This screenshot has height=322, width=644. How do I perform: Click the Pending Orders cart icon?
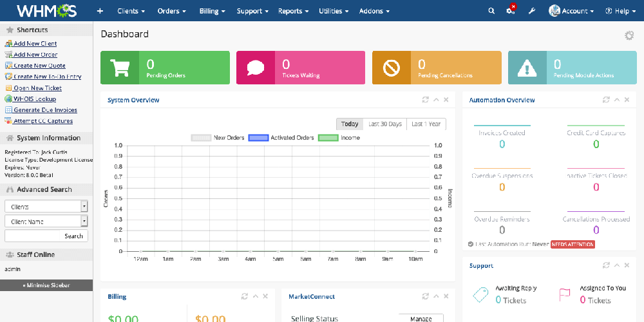[x=120, y=68]
